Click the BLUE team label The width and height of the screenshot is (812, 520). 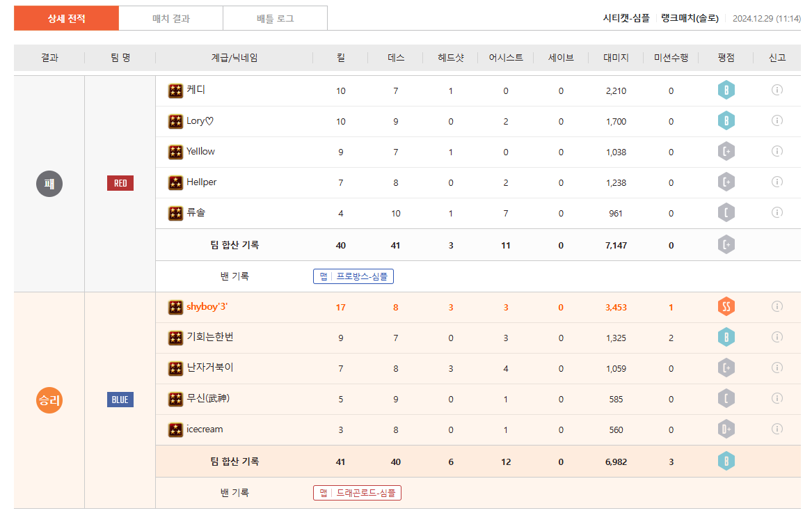coord(120,400)
